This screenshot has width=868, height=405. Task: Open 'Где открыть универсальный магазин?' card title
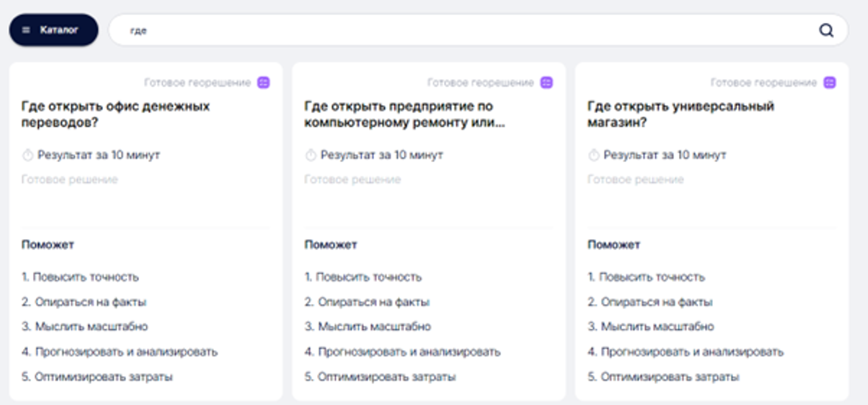click(x=680, y=114)
